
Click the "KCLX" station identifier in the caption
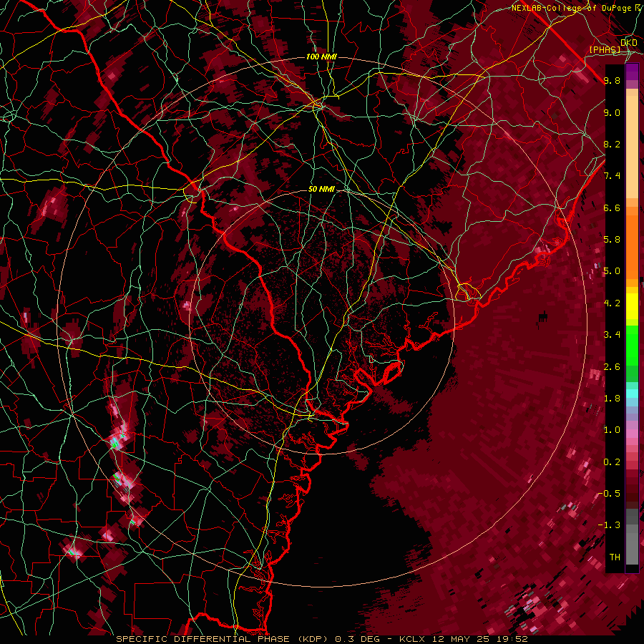coord(413,639)
